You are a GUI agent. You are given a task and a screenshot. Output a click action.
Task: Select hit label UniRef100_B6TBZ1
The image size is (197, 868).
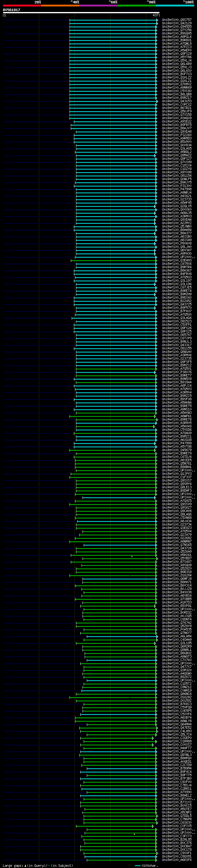click(176, 108)
